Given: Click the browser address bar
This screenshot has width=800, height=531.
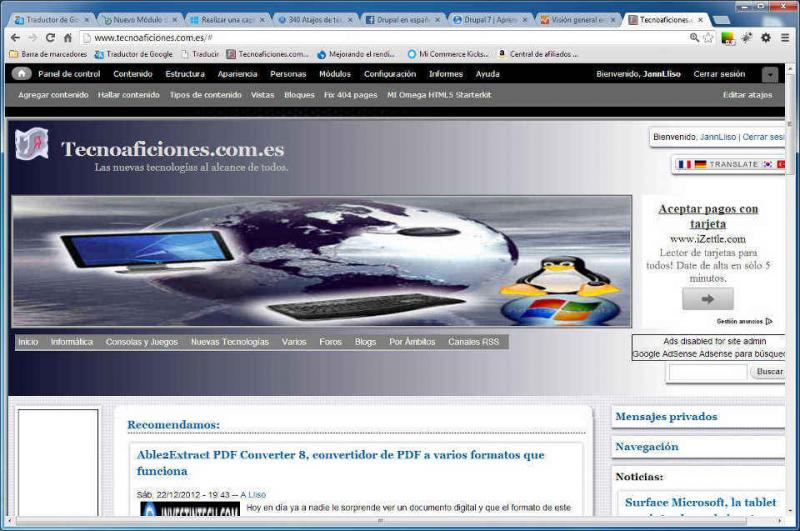Looking at the screenshot, I should click(388, 38).
